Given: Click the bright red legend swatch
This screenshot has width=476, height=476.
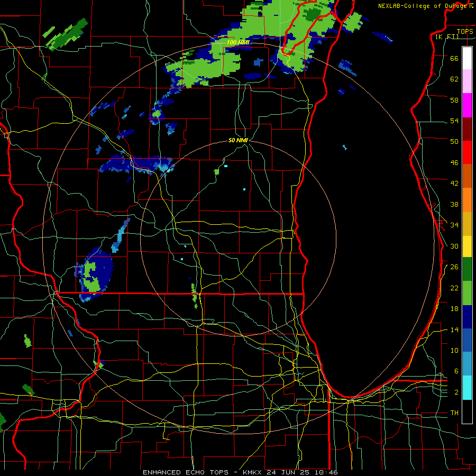Looking at the screenshot, I should click(x=467, y=152).
